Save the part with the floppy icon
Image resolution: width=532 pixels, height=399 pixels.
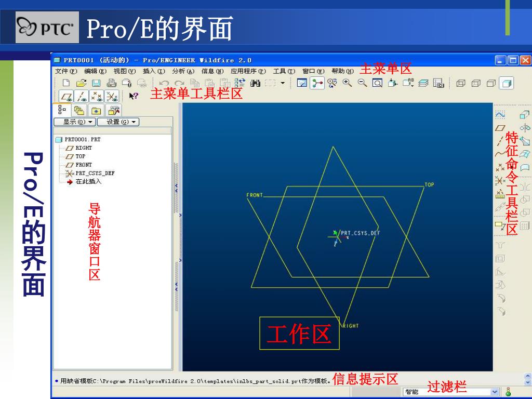click(x=96, y=83)
